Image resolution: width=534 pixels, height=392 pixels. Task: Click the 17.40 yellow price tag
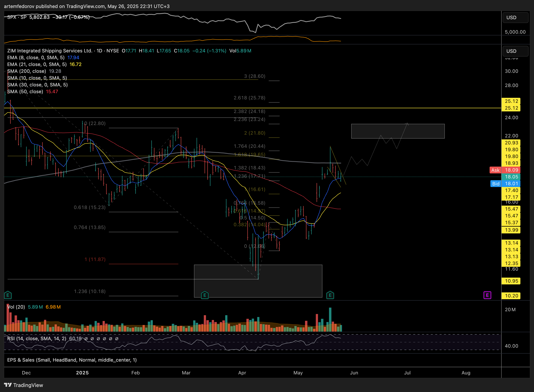511,190
